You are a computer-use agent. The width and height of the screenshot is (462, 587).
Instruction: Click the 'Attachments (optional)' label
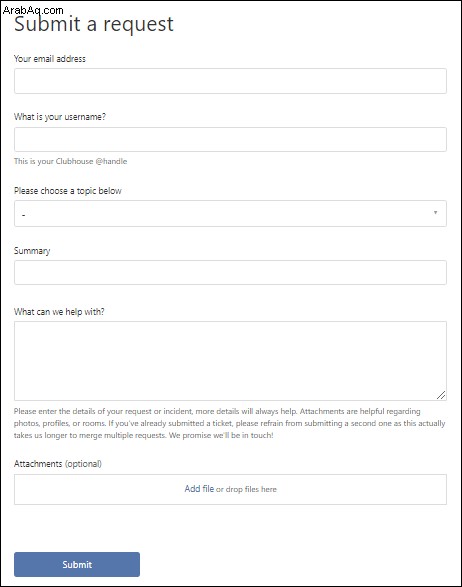(x=58, y=463)
